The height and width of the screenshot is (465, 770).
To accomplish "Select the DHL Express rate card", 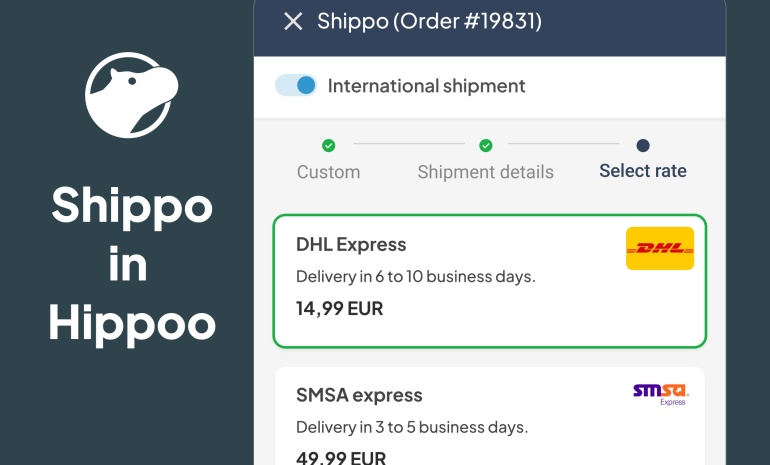I will tap(490, 281).
